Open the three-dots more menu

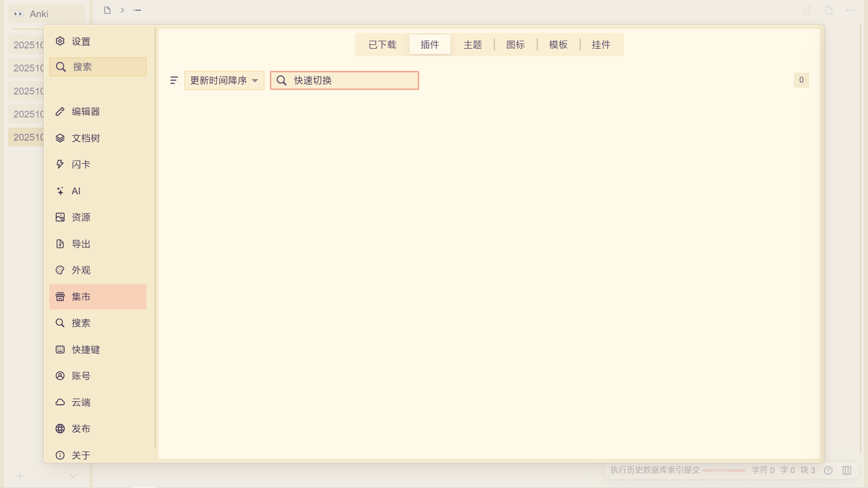click(850, 10)
